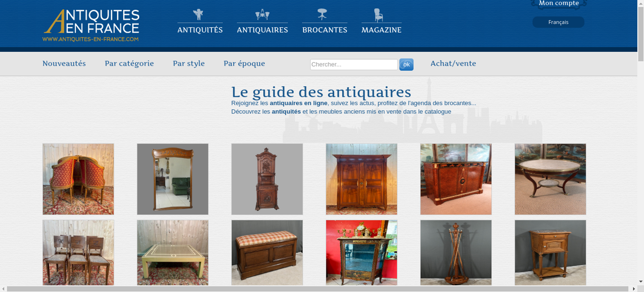Click the ok search button
Viewport: 644px width, 292px height.
tap(406, 64)
